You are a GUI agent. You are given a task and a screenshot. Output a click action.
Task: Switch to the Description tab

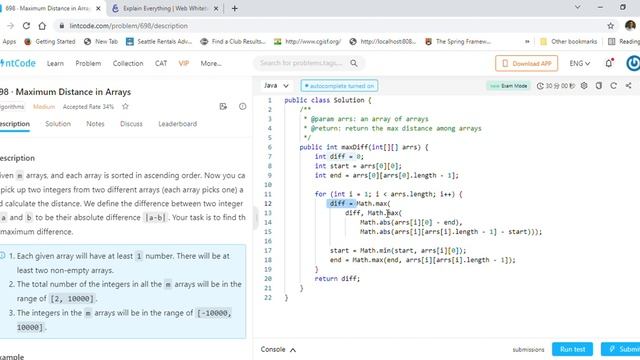14,124
